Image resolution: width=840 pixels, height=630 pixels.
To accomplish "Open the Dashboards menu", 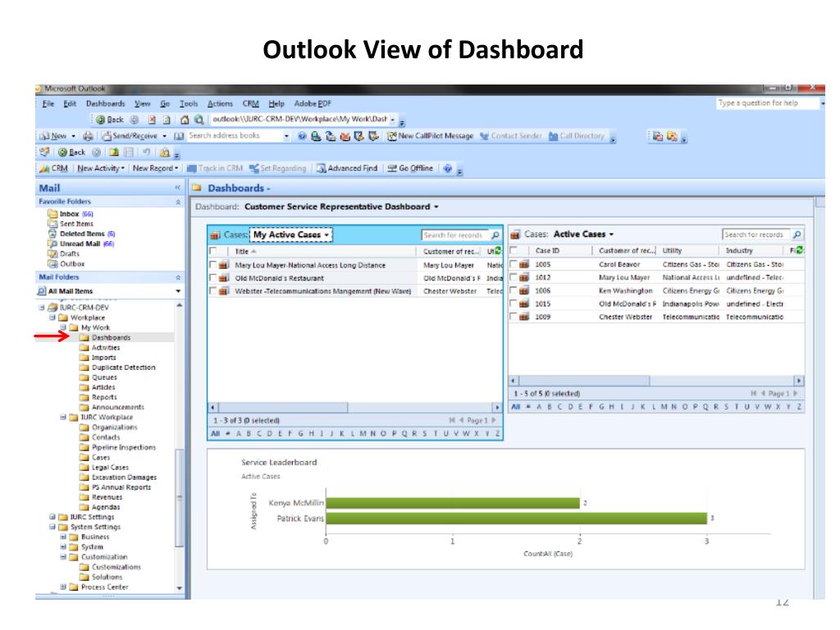I will [x=106, y=103].
